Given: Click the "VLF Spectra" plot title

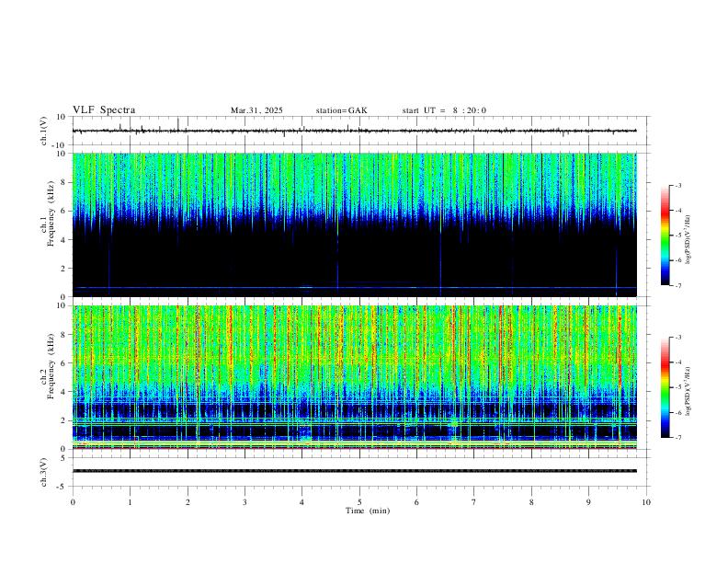Looking at the screenshot, I should click(104, 110).
